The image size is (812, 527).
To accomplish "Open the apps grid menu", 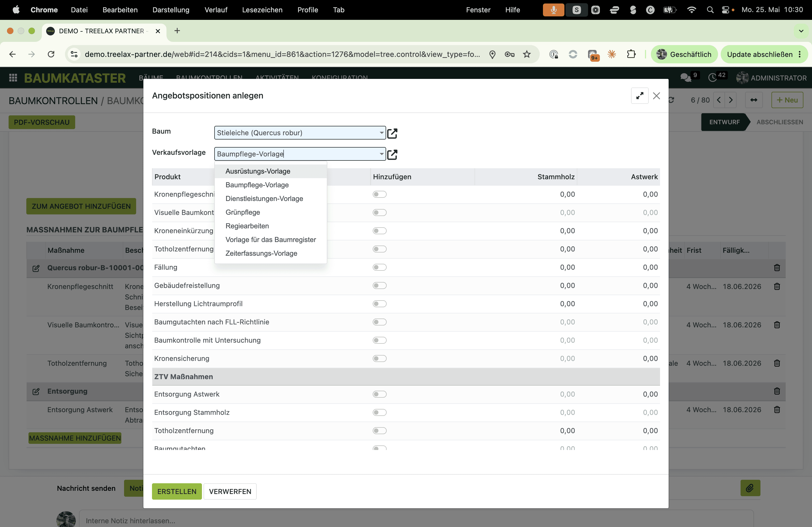I will tap(13, 78).
